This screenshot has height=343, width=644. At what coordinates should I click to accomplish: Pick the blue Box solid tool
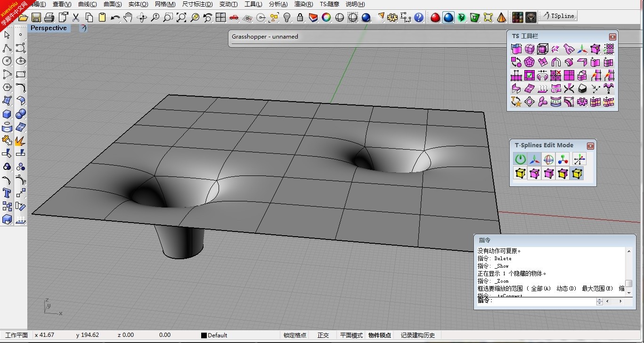click(7, 114)
